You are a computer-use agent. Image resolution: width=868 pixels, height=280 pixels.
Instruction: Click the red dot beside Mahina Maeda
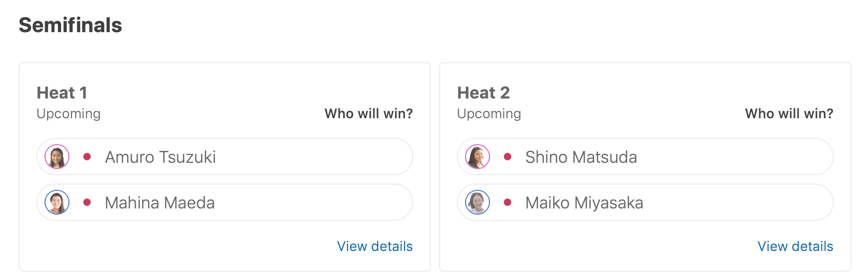[87, 202]
